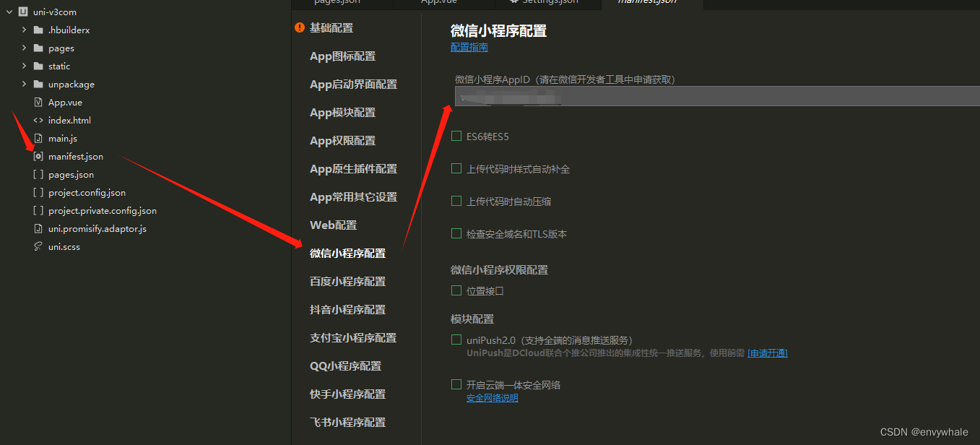Select manifest.json in the file tree
The width and height of the screenshot is (980, 445).
pyautogui.click(x=76, y=157)
